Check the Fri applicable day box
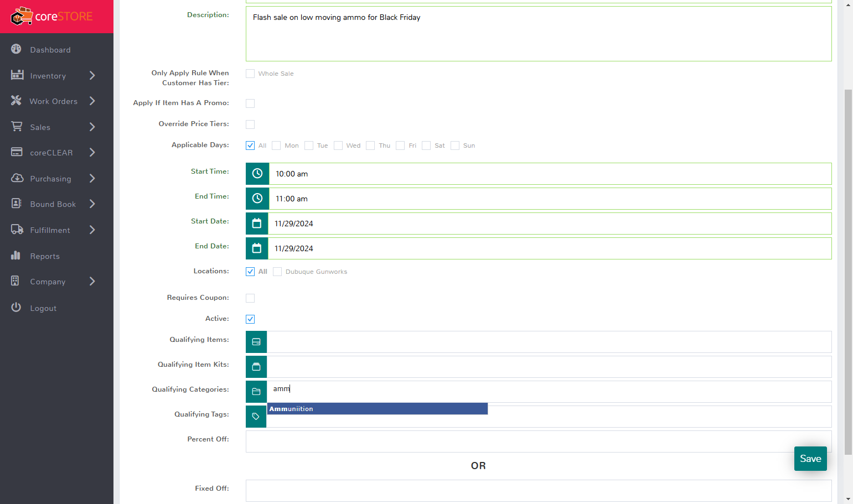Screen dimensions: 853x504 pyautogui.click(x=400, y=146)
